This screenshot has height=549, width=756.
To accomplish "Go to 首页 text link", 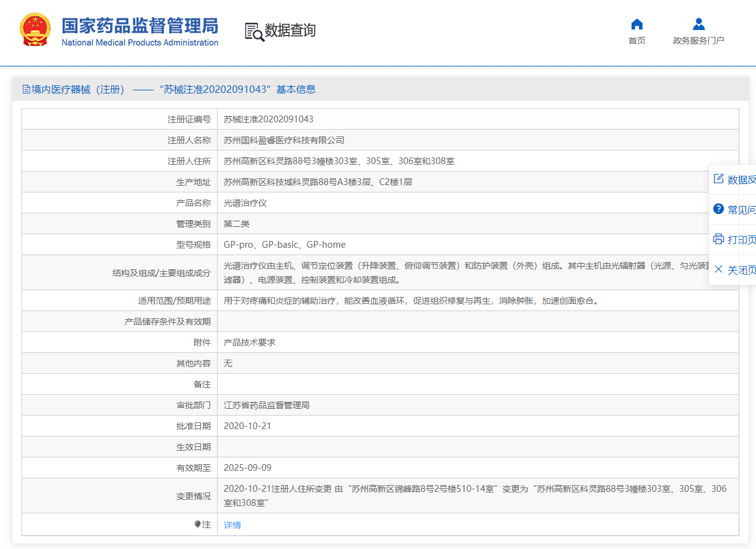I will point(637,41).
